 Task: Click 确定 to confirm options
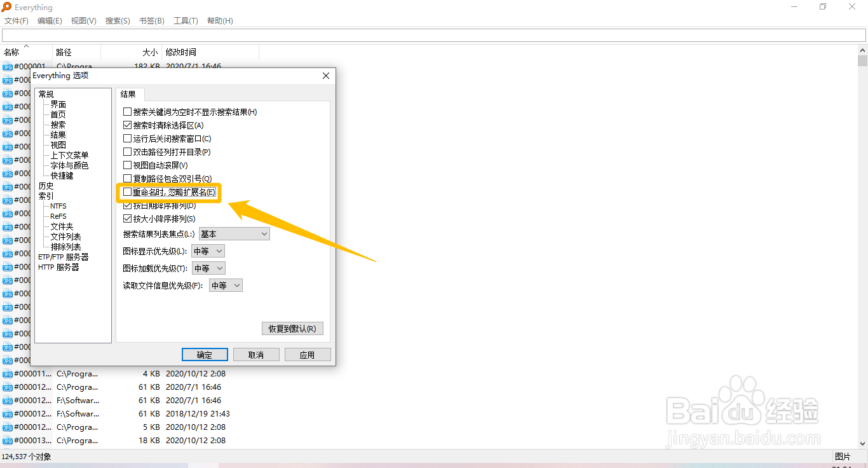click(x=205, y=355)
